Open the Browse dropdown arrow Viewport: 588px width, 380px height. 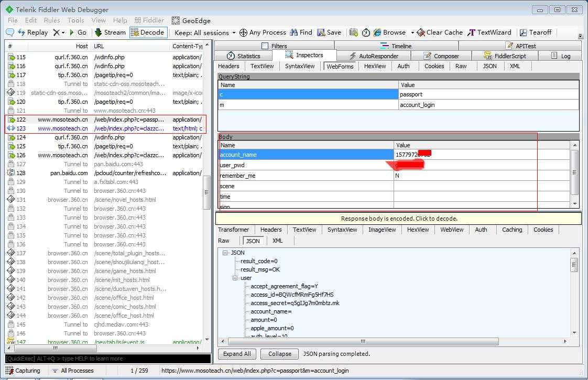(412, 32)
